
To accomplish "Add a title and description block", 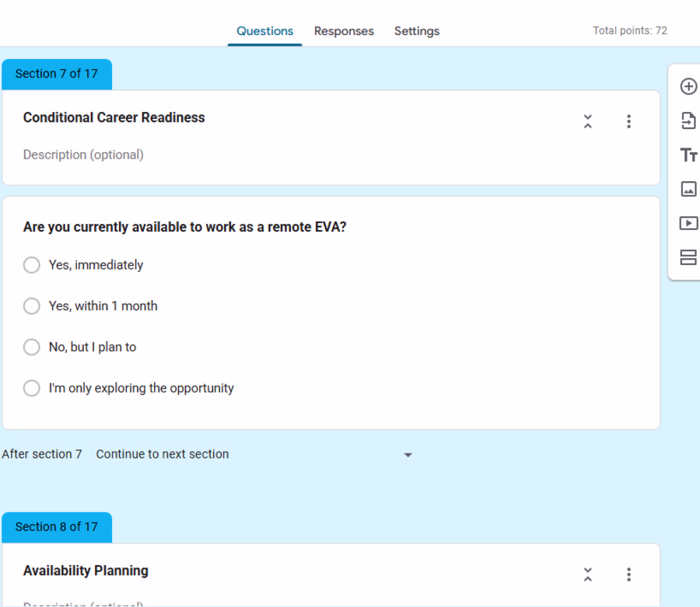I will click(688, 155).
